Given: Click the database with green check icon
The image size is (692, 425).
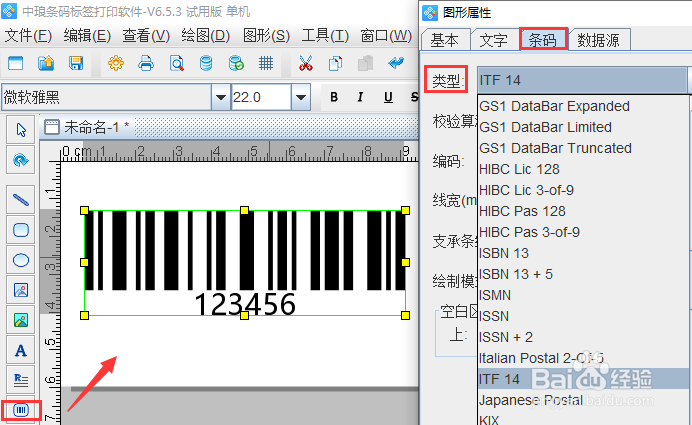Looking at the screenshot, I should 236,63.
